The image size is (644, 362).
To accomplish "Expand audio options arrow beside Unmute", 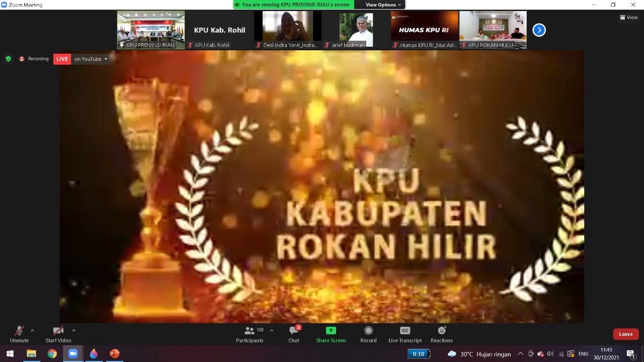I will coord(33,330).
